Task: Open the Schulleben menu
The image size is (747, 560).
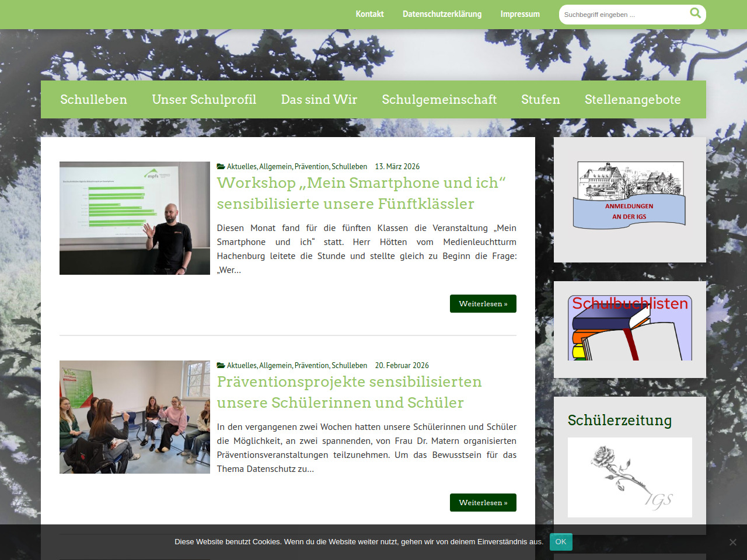Action: tap(93, 100)
